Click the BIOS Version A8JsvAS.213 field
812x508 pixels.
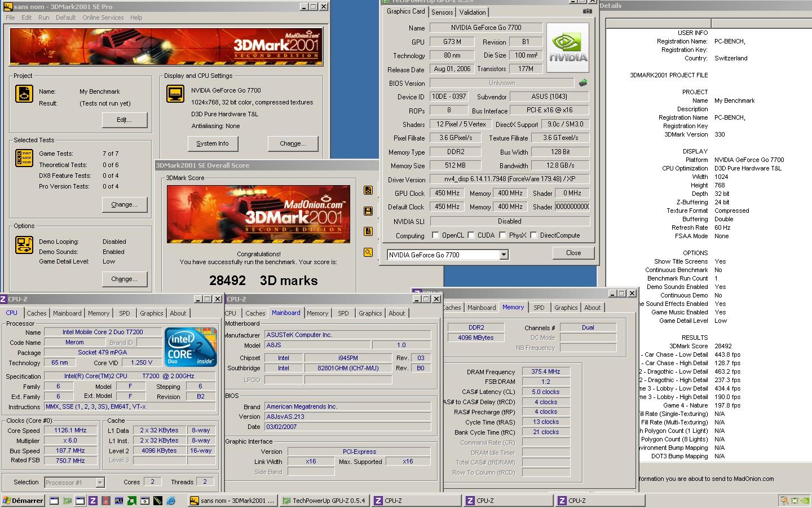[347, 417]
